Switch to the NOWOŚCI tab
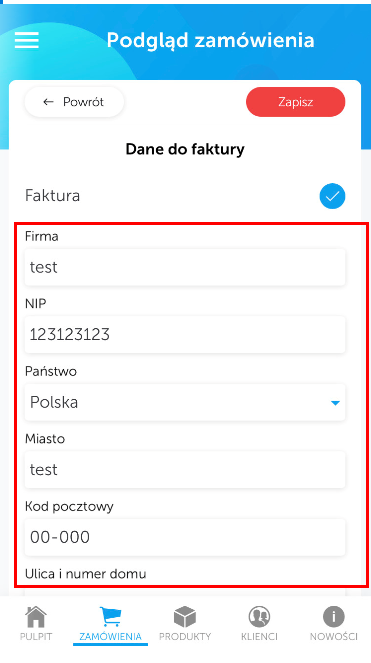371x663 pixels. tap(334, 636)
